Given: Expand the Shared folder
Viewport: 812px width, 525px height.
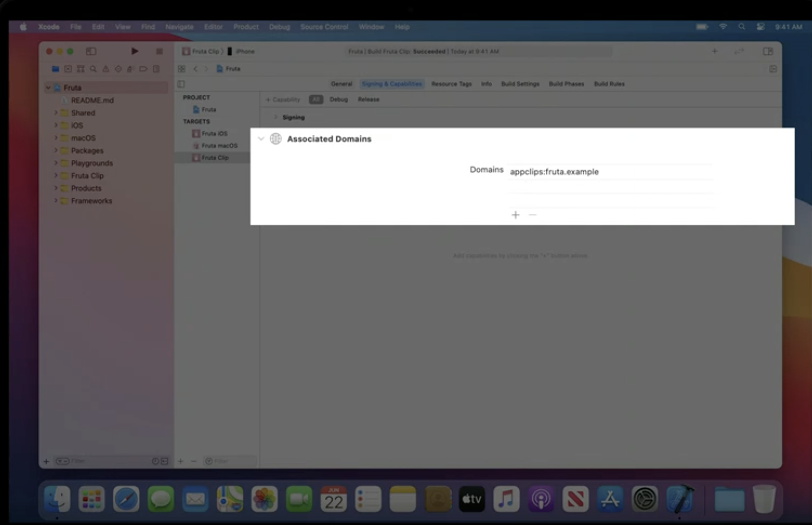Looking at the screenshot, I should 55,113.
